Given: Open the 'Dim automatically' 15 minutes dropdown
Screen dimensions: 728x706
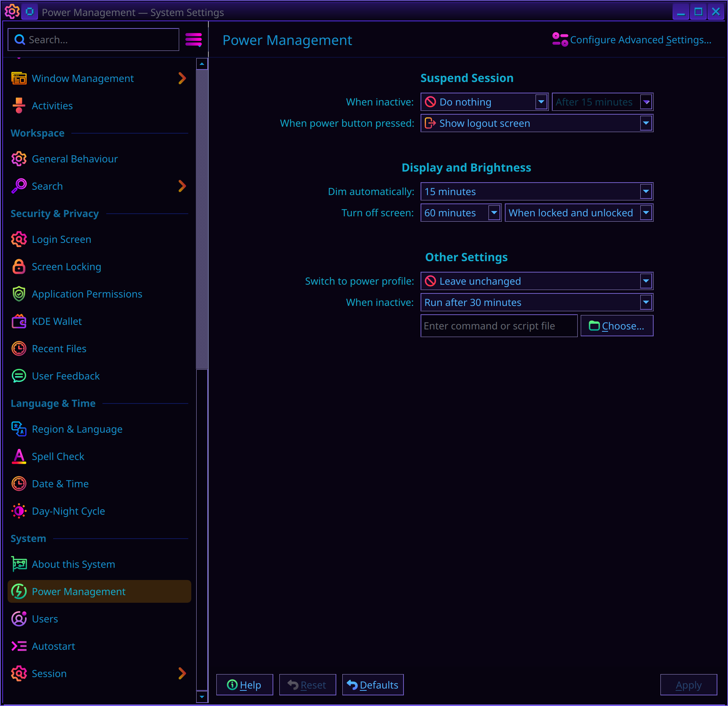Looking at the screenshot, I should click(536, 192).
